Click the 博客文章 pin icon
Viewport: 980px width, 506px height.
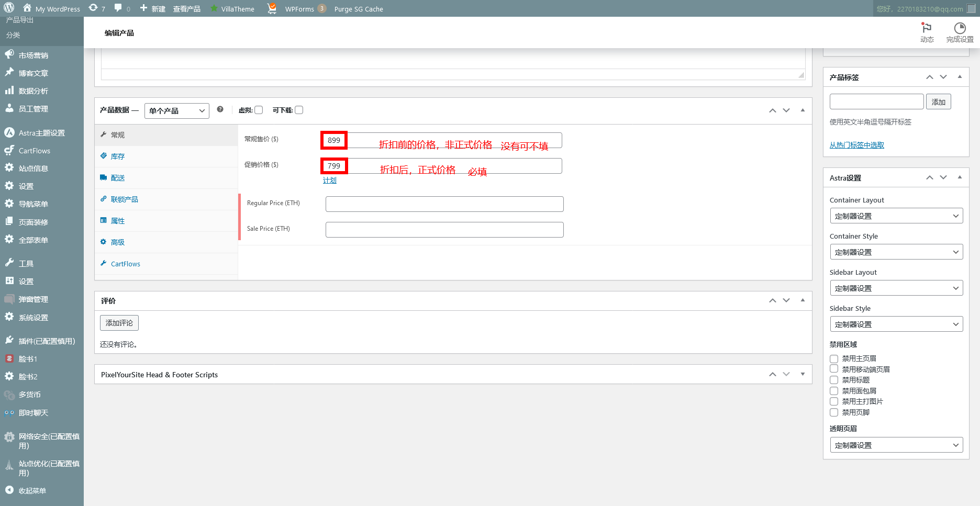9,72
